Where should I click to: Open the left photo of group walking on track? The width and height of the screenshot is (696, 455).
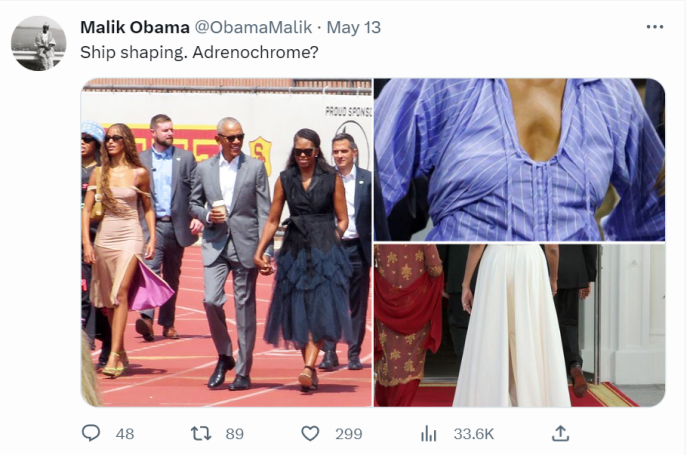[x=226, y=242]
